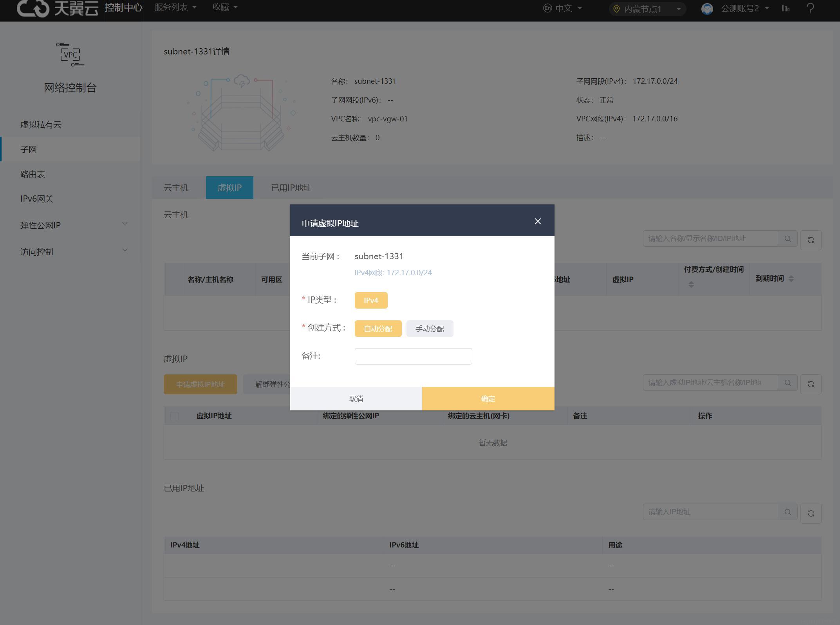The width and height of the screenshot is (840, 625).
Task: Click into the 备注 input field
Action: [413, 356]
